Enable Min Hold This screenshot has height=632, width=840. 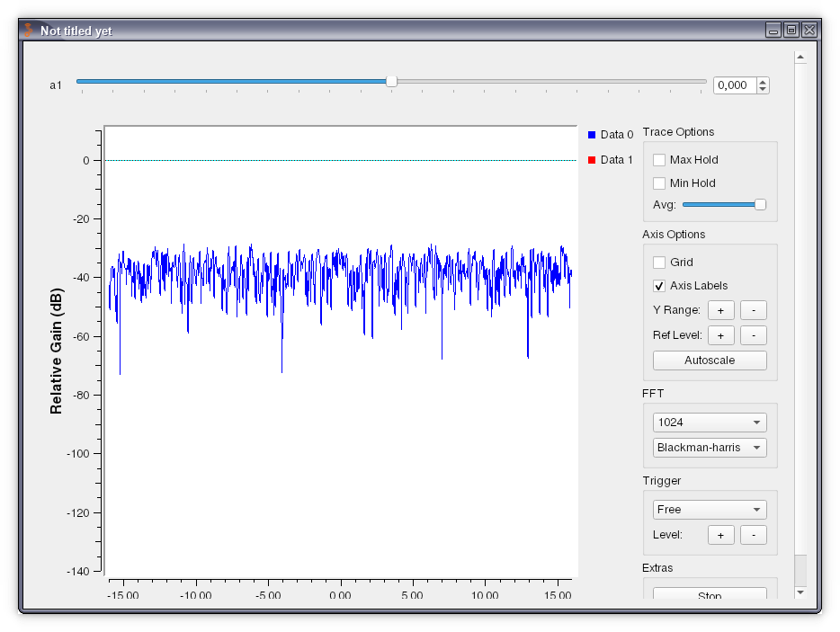point(658,182)
